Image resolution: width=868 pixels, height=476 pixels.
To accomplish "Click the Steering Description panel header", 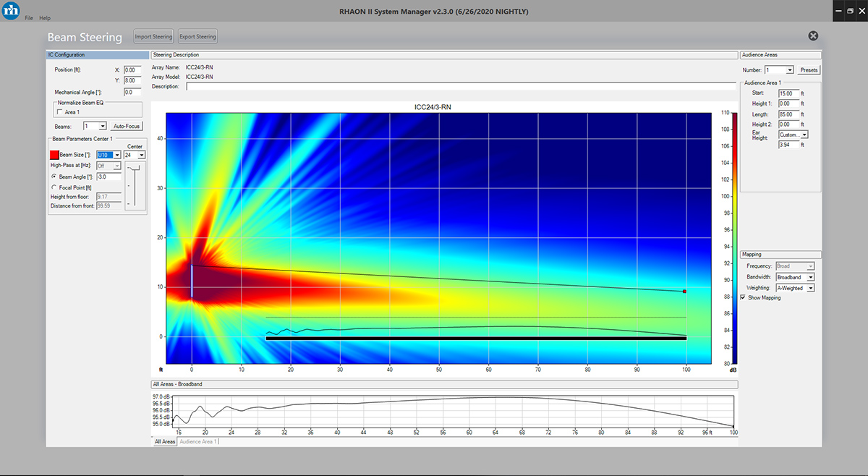I will [x=444, y=55].
